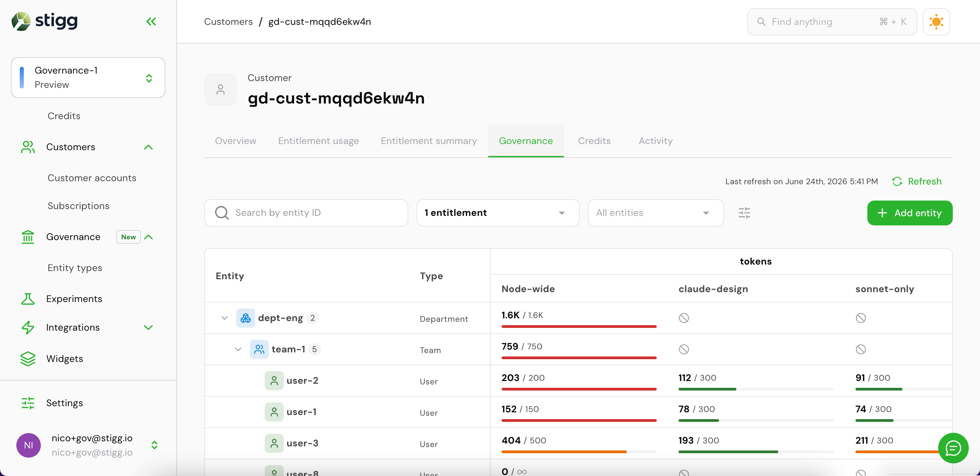Click team-1 claude-design no-limit icon

coord(684,349)
